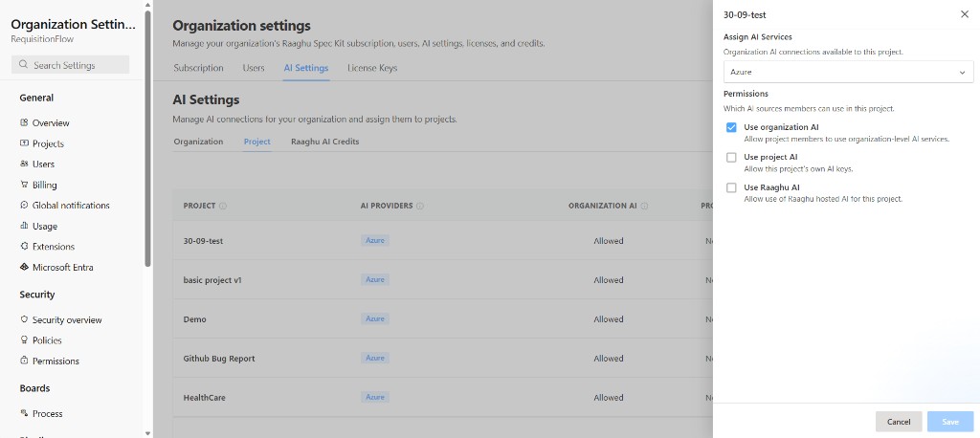Click the Save button
Screen dimensions: 980x438
[x=950, y=422]
